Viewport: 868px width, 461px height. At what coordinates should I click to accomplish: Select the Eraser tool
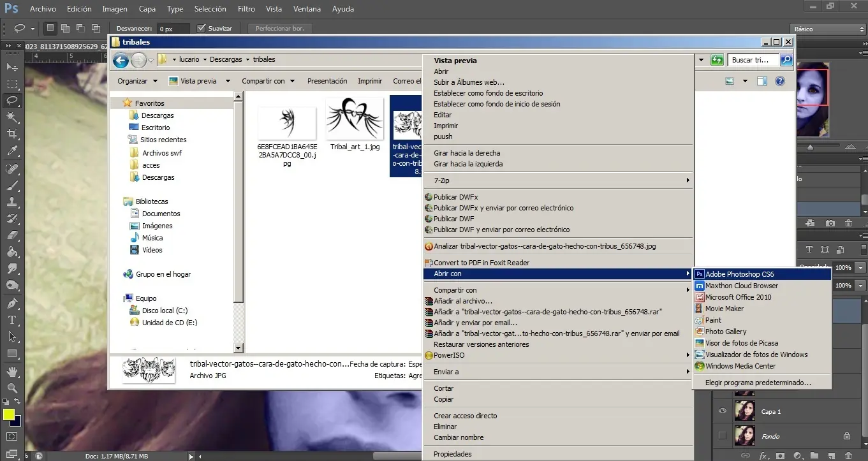tap(12, 235)
